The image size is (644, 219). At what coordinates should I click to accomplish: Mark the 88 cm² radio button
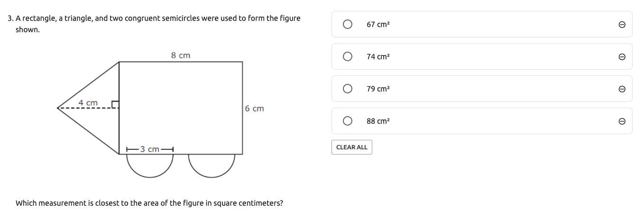348,121
